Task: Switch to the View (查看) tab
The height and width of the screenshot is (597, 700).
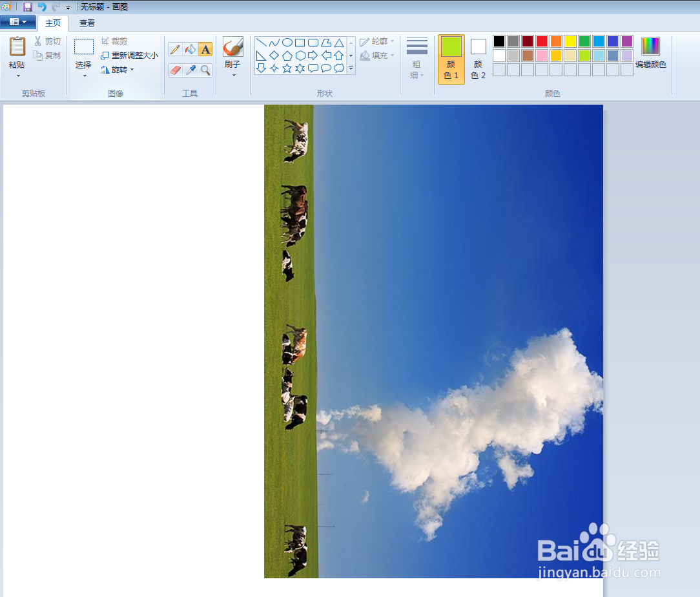Action: point(87,23)
